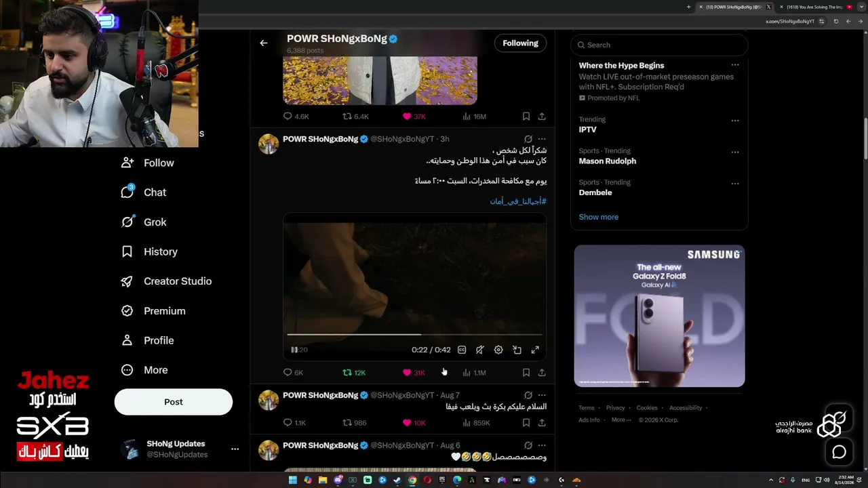Open the Terms footer link
This screenshot has height=488, width=868.
tap(587, 408)
